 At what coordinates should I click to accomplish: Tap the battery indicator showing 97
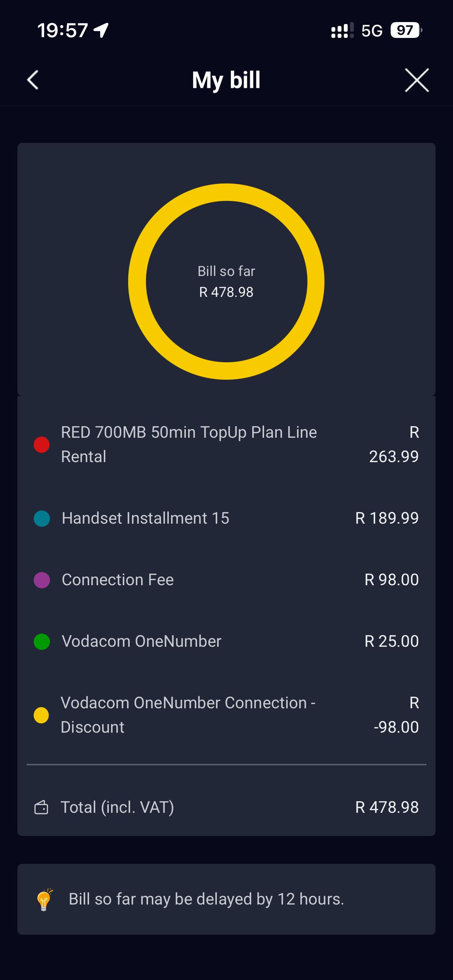405,30
